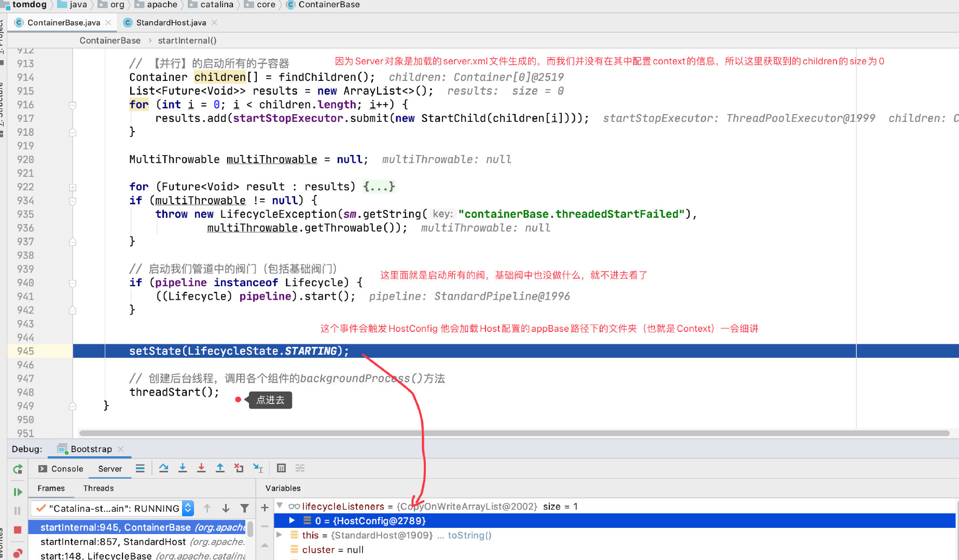Select the cluster = null variable row
Screen dimensions: 959x560
tap(615, 550)
